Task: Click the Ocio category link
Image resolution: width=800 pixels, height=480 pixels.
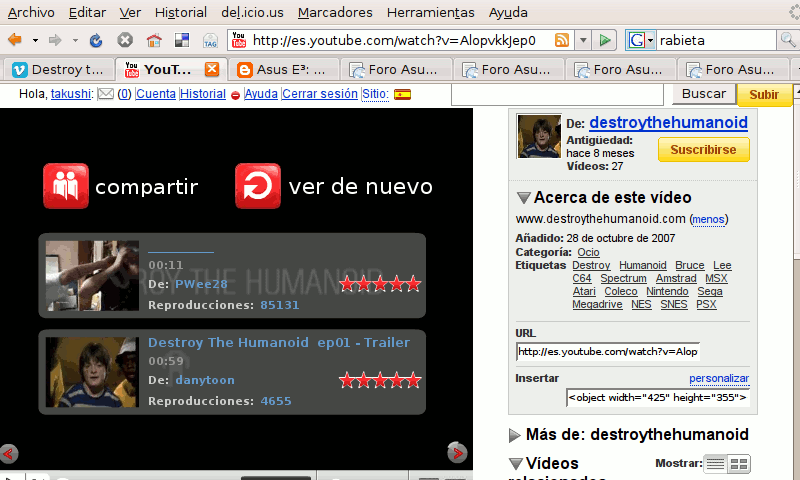Action: [588, 252]
